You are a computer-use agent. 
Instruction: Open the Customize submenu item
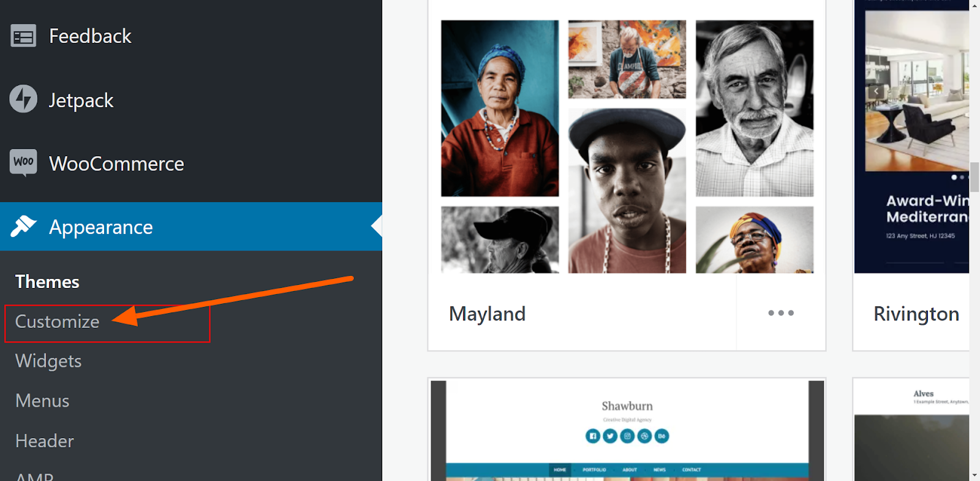58,322
